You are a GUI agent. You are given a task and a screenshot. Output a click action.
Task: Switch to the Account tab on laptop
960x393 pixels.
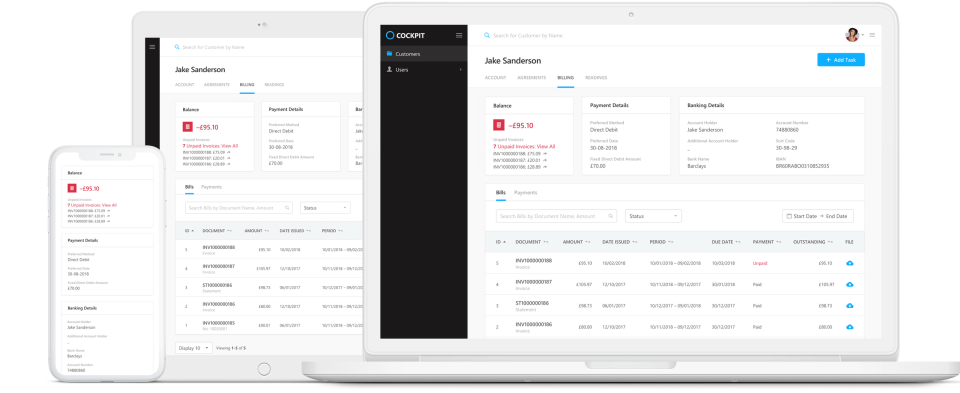pos(495,78)
